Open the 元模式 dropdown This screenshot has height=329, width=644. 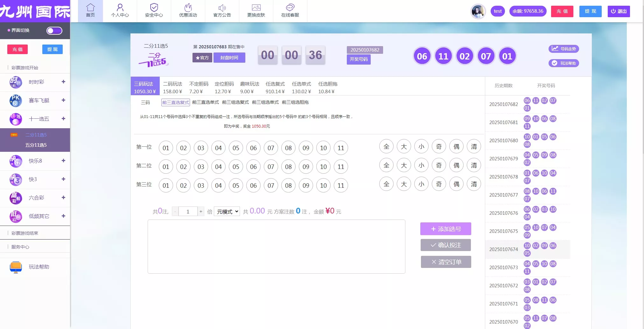[x=227, y=212]
